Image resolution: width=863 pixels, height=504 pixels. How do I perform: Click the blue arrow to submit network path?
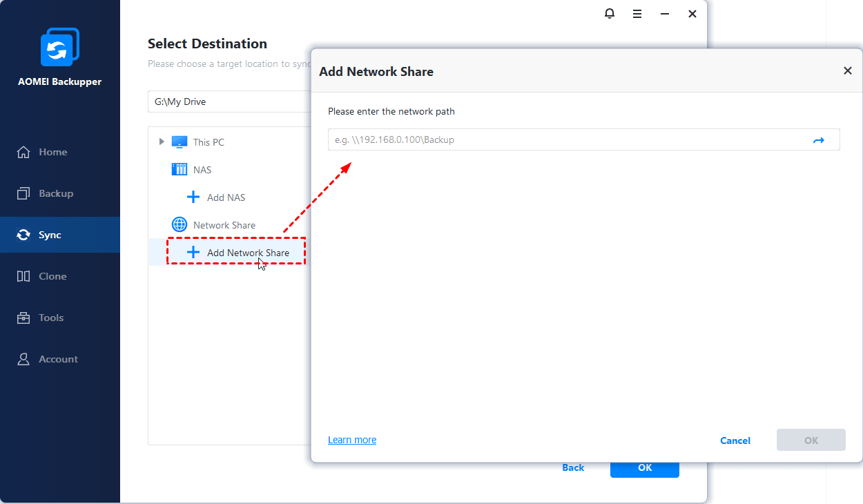[x=819, y=140]
